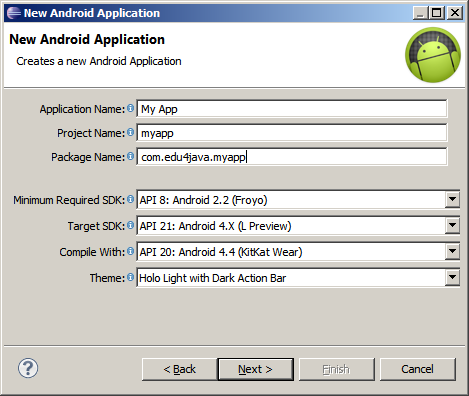Click the greyed-out Finish button
Screen dimensions: 469x396
coord(337,369)
